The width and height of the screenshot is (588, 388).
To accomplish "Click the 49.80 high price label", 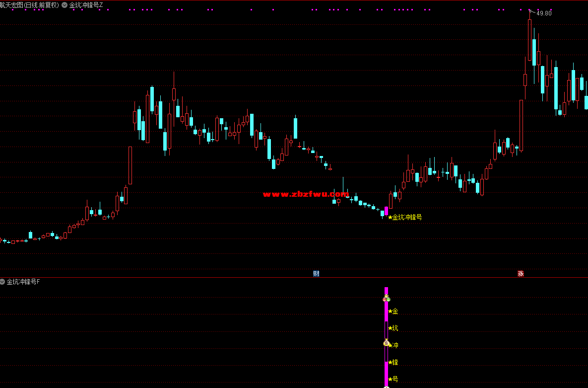I will [x=544, y=13].
